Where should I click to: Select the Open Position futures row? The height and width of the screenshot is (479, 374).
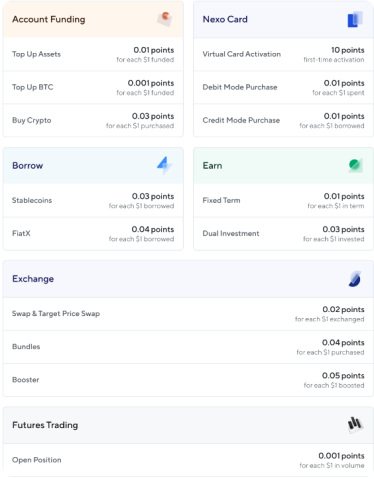pyautogui.click(x=188, y=460)
